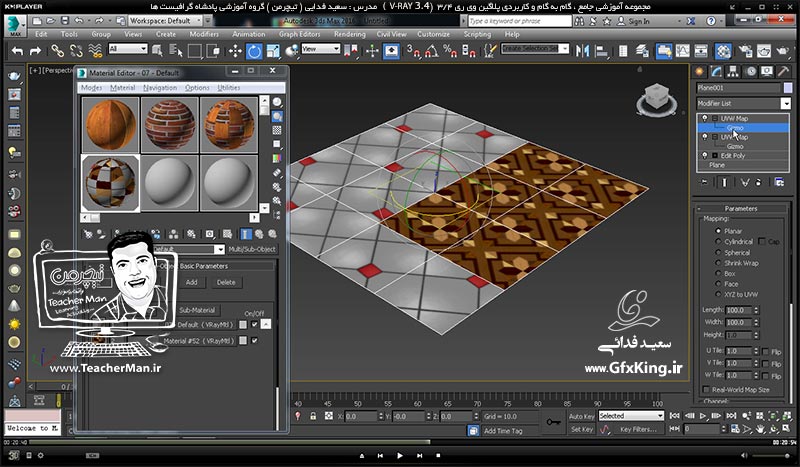Screen dimensions: 800x467
Task: Toggle Real-World Map Size checkbox
Action: coord(706,389)
